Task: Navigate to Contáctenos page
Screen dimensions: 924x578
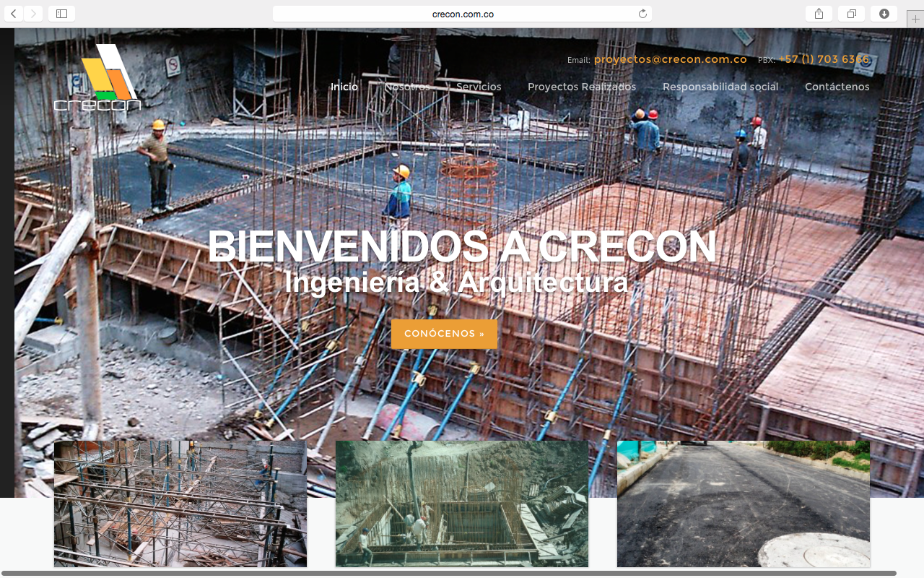Action: click(837, 87)
